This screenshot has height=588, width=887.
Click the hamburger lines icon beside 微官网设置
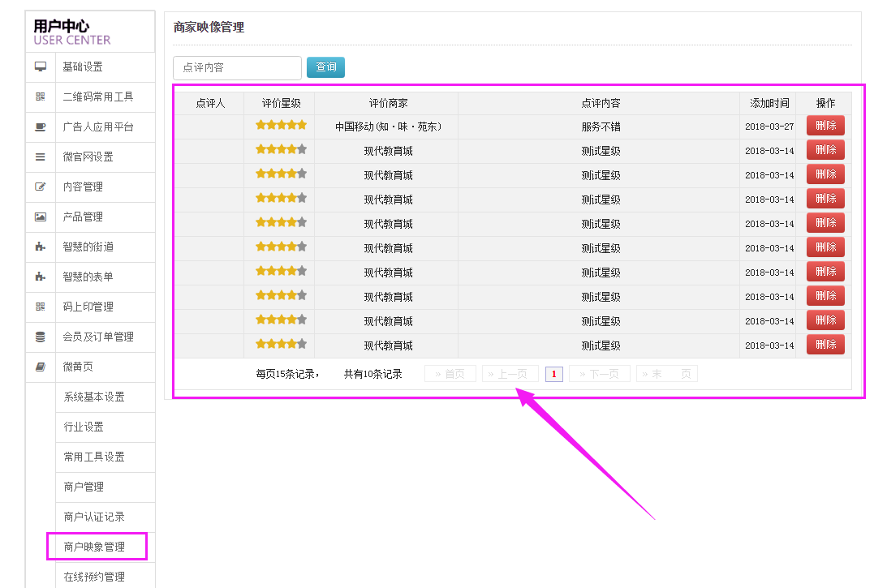pos(41,157)
